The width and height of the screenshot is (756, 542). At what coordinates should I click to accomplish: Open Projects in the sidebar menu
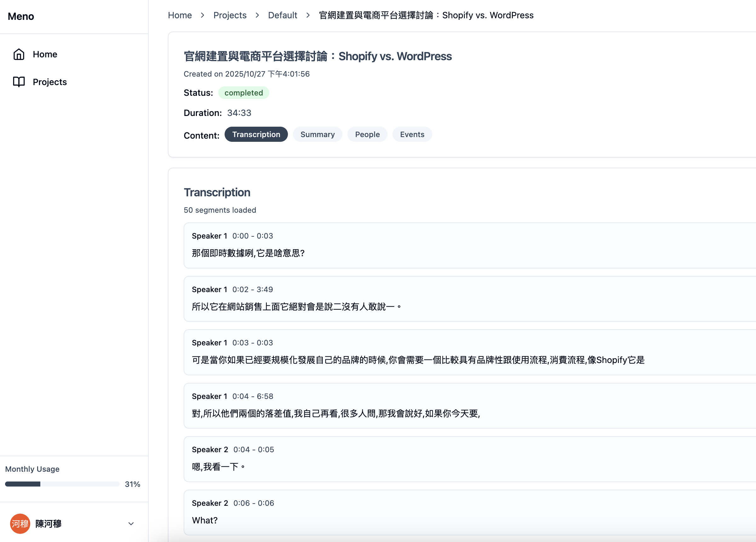(x=50, y=82)
